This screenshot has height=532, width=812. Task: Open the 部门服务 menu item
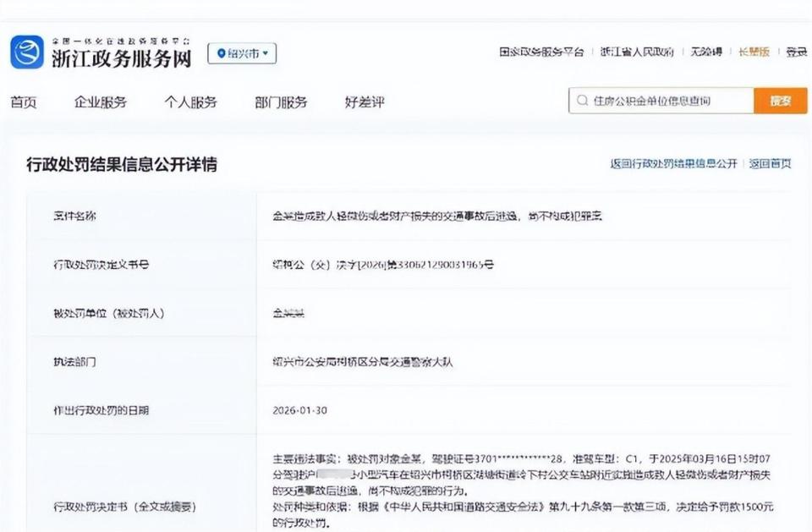click(281, 102)
